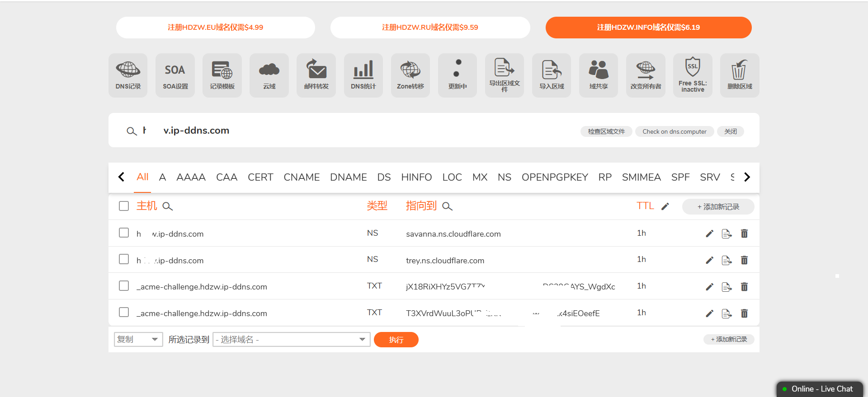868x397 pixels.
Task: Check the savanna.ns.cloudflare.com record checkbox
Action: (124, 233)
